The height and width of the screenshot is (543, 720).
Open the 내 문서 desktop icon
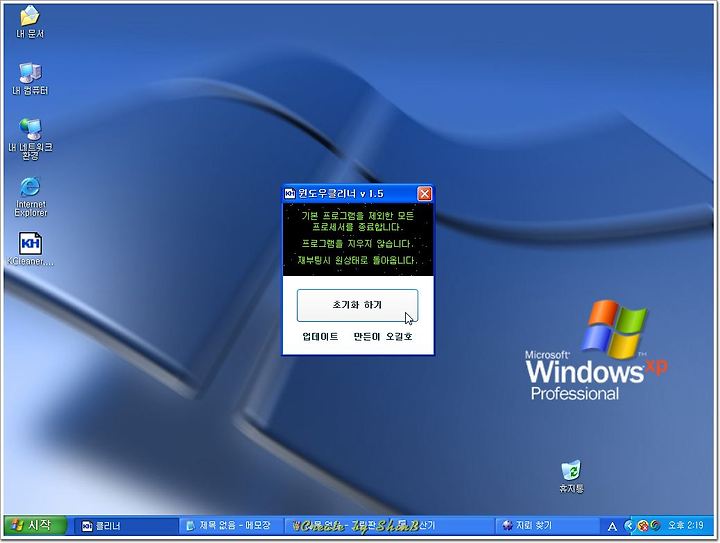(x=30, y=22)
